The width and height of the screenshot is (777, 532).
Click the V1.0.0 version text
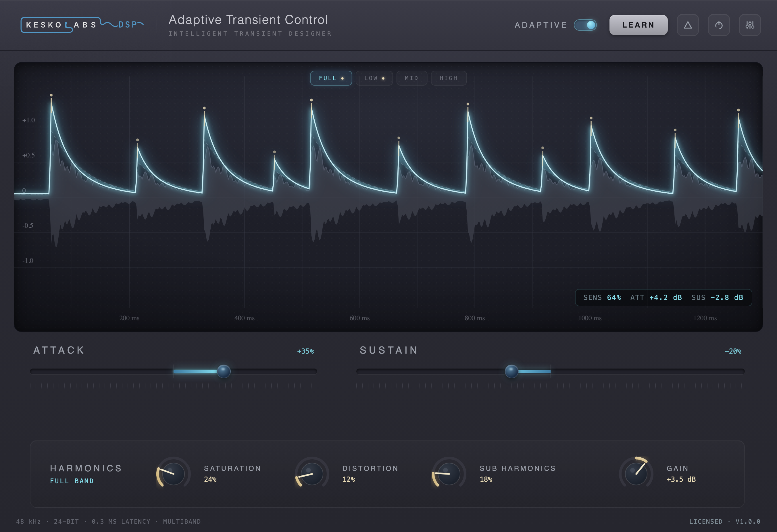(x=748, y=522)
